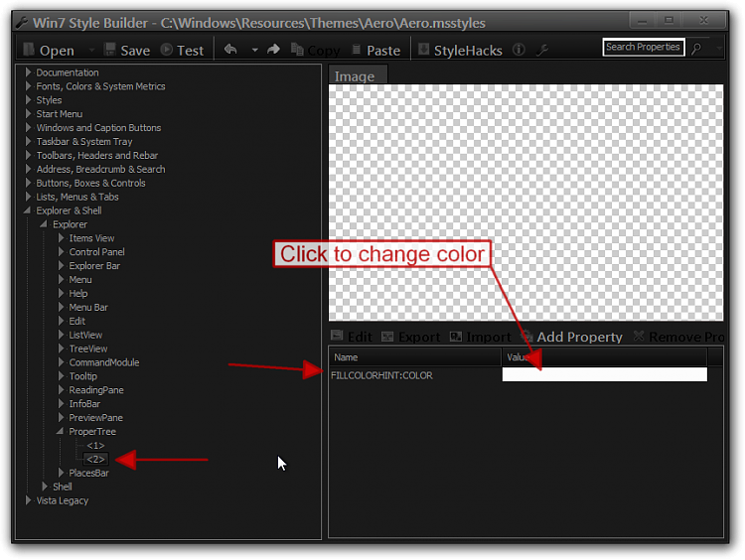Viewport: 745px width, 560px height.
Task: Click the Save disk icon
Action: [110, 50]
